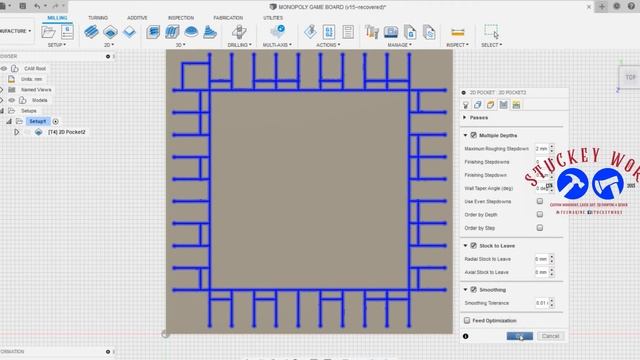Switch to the UTILITIES tab
Screen dimensions: 640x360
point(273,18)
